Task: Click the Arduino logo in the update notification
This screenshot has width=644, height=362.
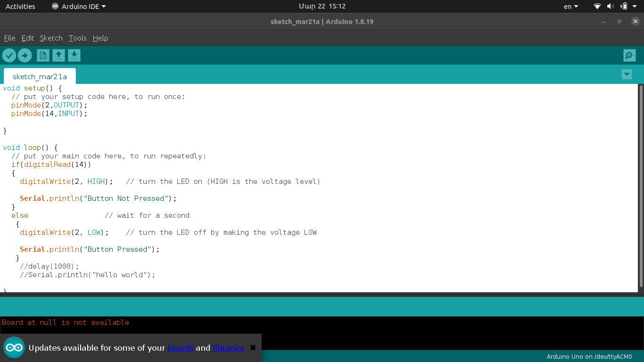Action: point(14,348)
